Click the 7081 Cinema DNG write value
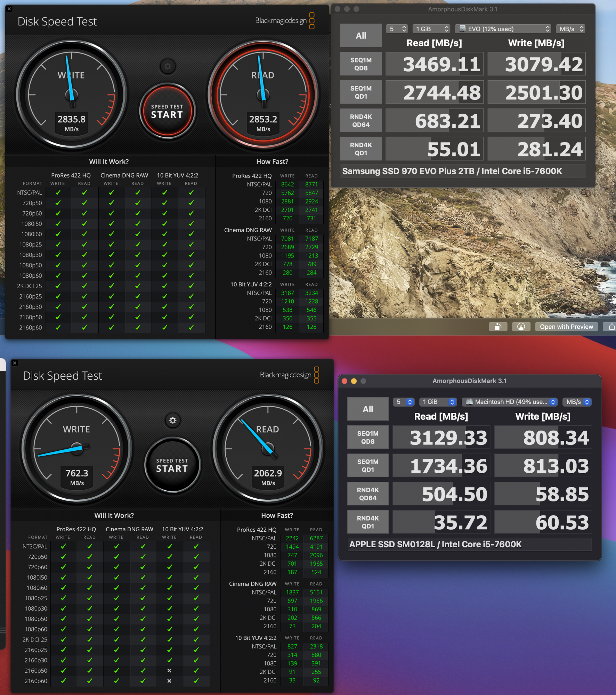The image size is (616, 695). pos(287,239)
